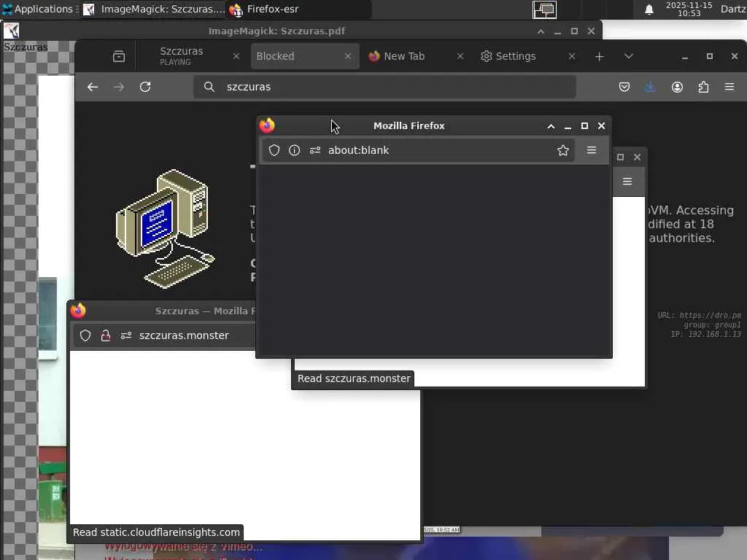Open the Firefox account icon
The image size is (747, 560).
coord(677,87)
